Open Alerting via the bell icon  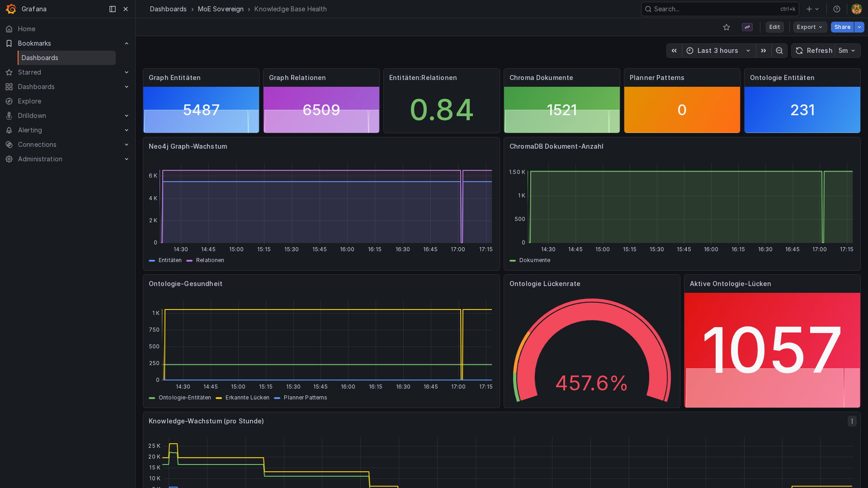9,130
